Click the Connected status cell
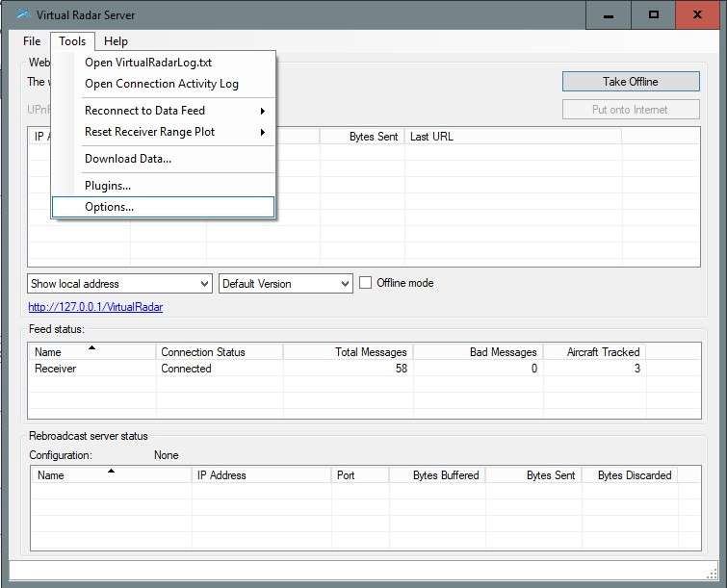The height and width of the screenshot is (588, 727). (x=186, y=369)
